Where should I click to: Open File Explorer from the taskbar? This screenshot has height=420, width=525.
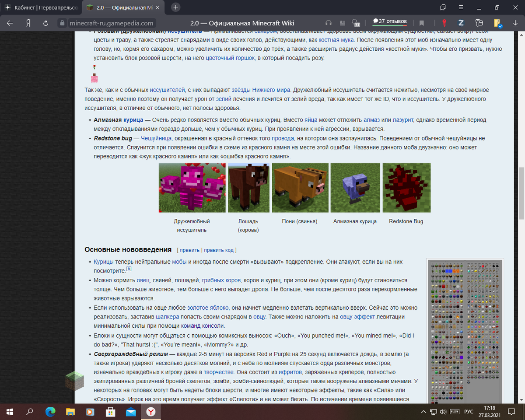(70, 411)
